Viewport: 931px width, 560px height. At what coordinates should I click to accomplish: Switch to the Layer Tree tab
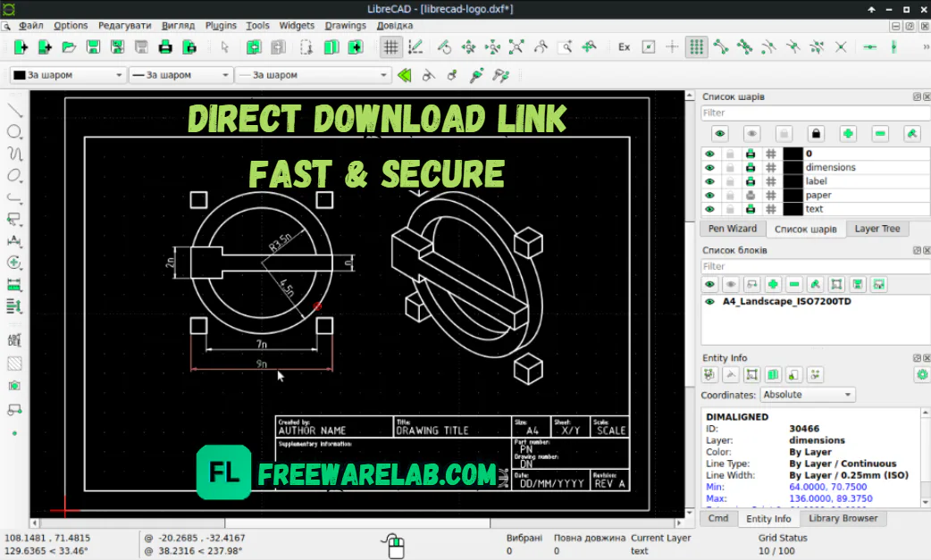(x=877, y=229)
